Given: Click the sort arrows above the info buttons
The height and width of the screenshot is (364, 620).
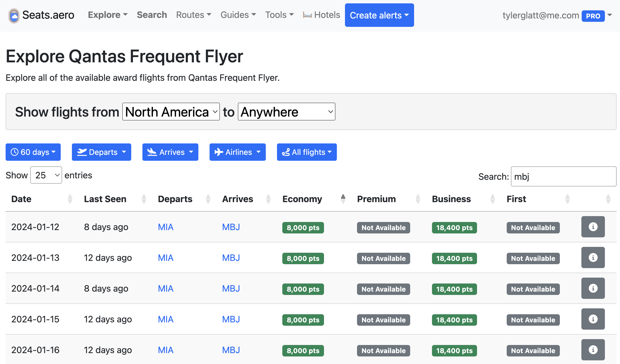Looking at the screenshot, I should (608, 199).
